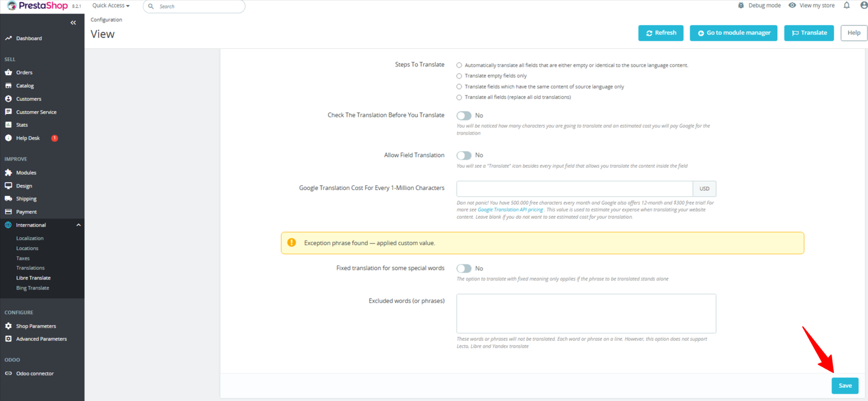Open the Libre Translate submenu item
This screenshot has height=401, width=868.
point(33,278)
